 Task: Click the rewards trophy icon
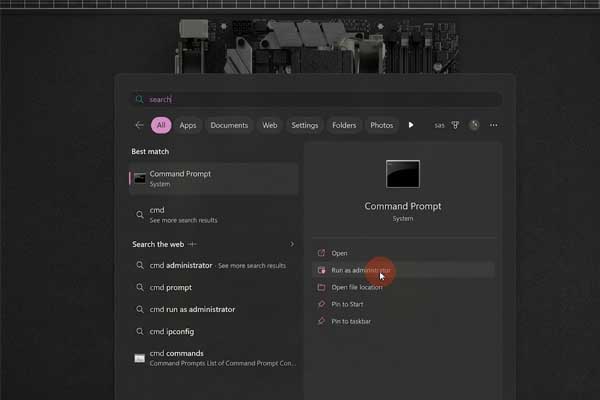[x=455, y=125]
